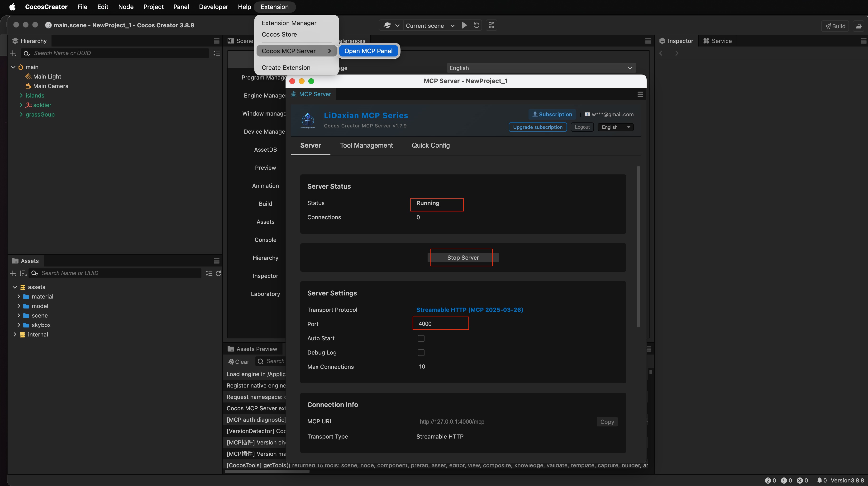Screen dimensions: 868x486
Task: Click the Assets search magnifier icon
Action: click(34, 273)
